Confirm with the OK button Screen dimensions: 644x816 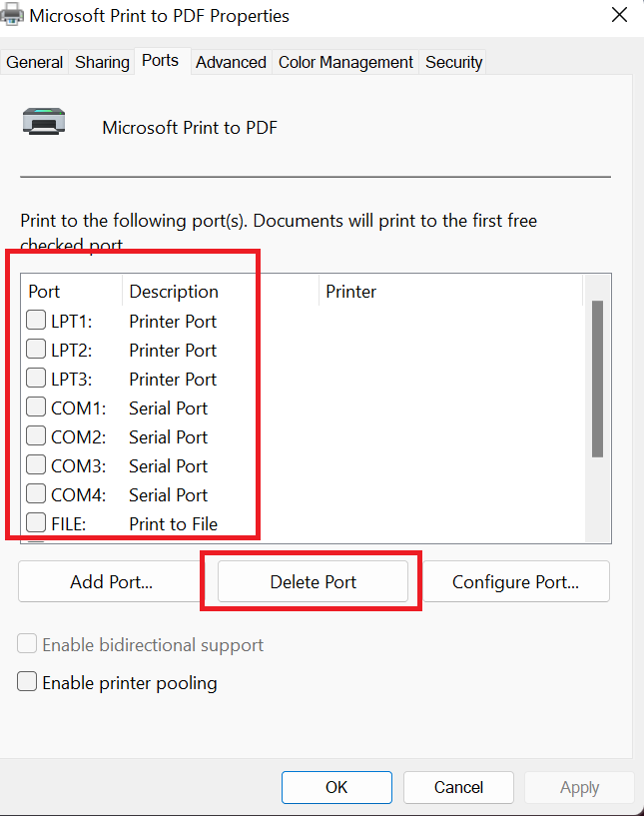pyautogui.click(x=336, y=787)
